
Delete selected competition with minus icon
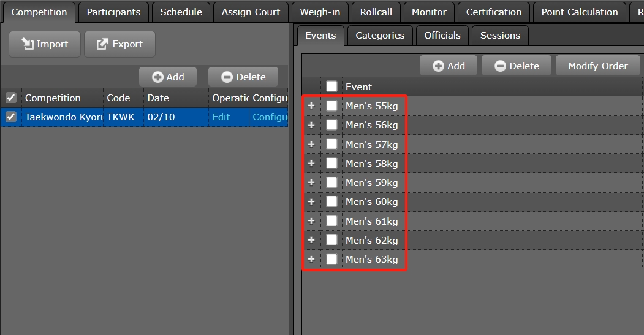click(227, 77)
